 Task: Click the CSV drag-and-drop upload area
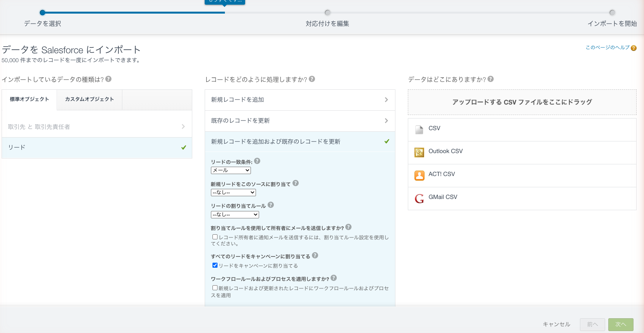click(522, 102)
